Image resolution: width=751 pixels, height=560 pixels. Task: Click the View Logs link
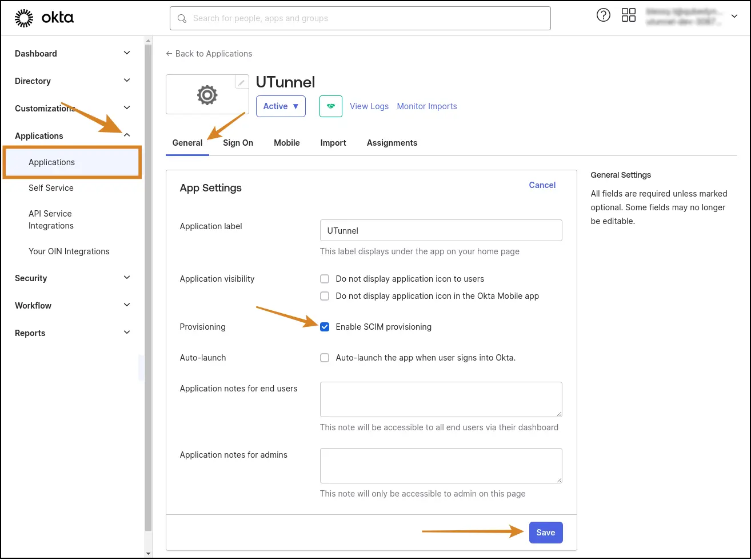pos(369,106)
